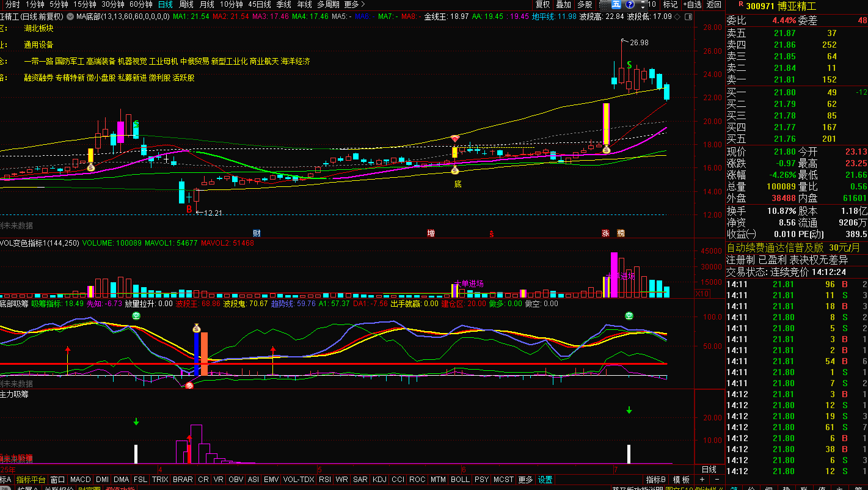Click the money bag icon above 底 label

(x=454, y=171)
